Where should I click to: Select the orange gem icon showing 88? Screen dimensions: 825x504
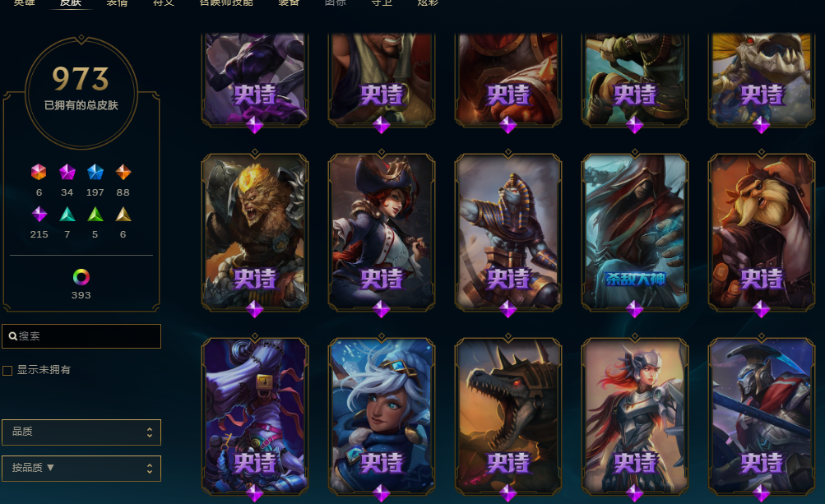(123, 172)
